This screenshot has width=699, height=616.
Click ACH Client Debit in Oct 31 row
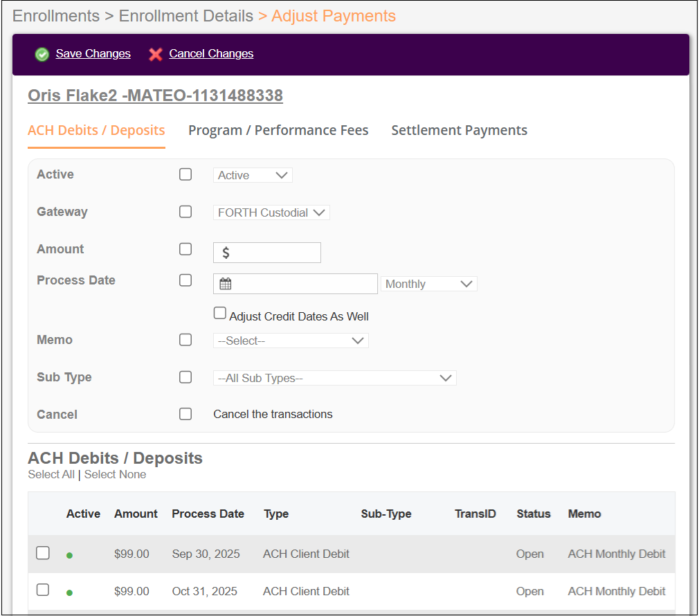pyautogui.click(x=307, y=592)
